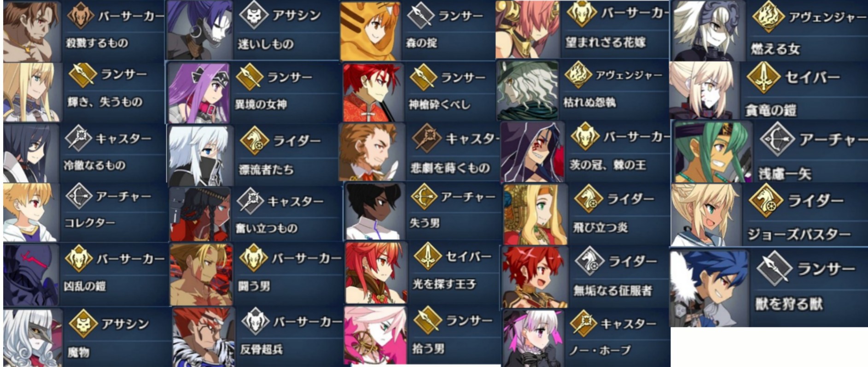Select the Avenger class icon beside 燃える女
The image size is (868, 367).
(768, 17)
